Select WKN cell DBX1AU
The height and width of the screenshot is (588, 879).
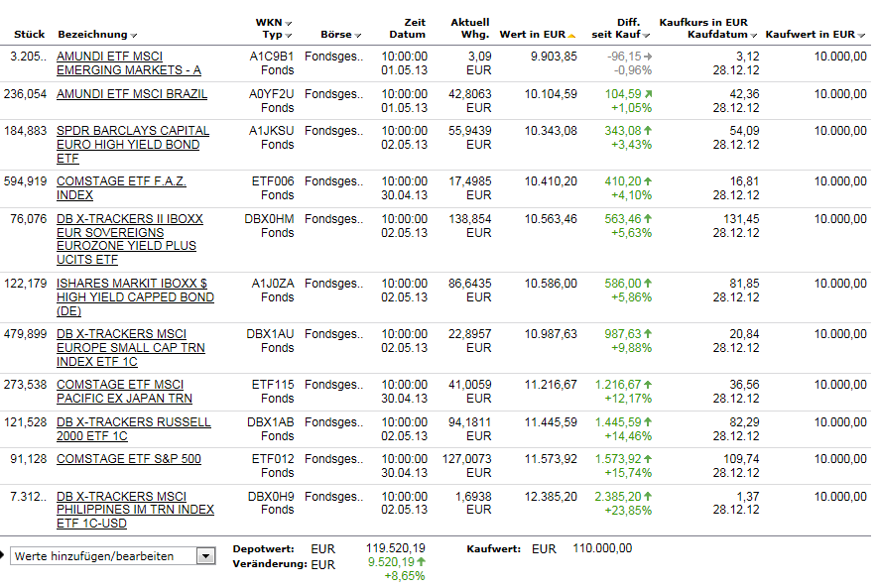tap(271, 334)
